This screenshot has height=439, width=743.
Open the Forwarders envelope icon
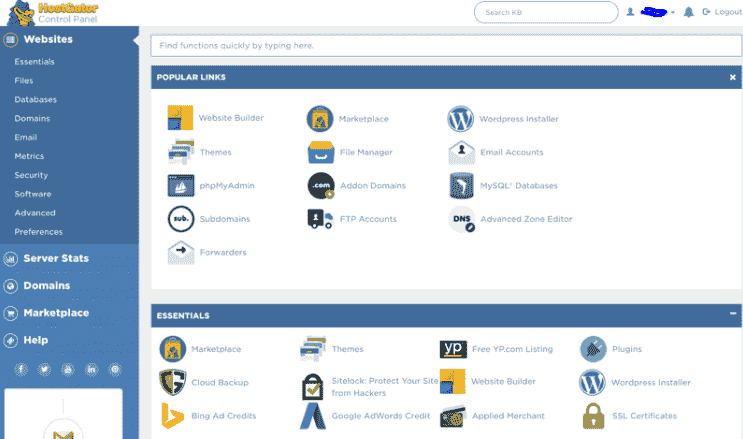[181, 252]
